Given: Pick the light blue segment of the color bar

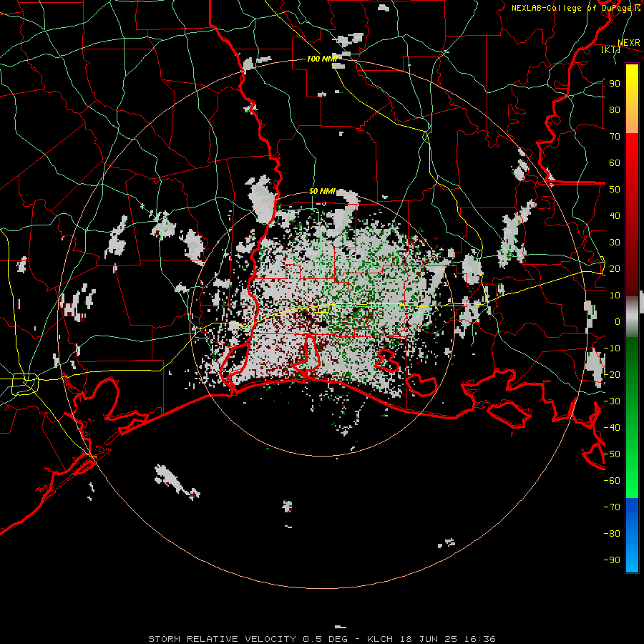Looking at the screenshot, I should (632, 555).
